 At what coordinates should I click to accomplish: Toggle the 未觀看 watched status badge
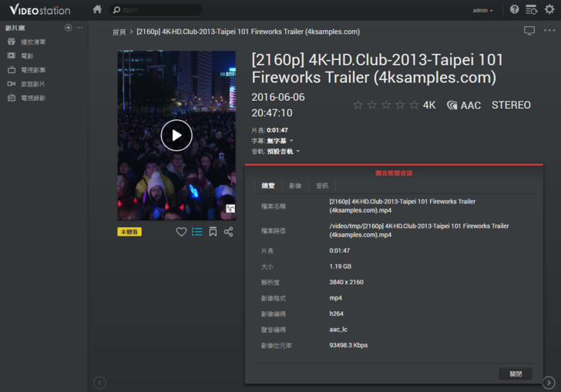click(x=129, y=232)
